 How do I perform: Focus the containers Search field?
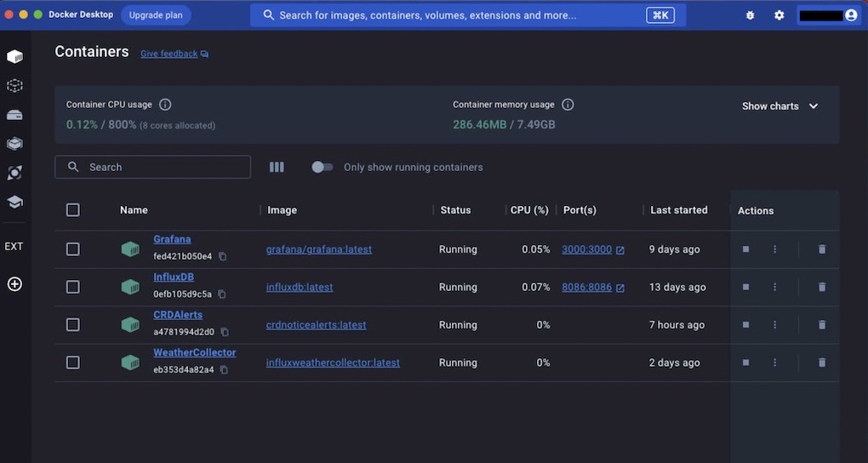pyautogui.click(x=153, y=168)
